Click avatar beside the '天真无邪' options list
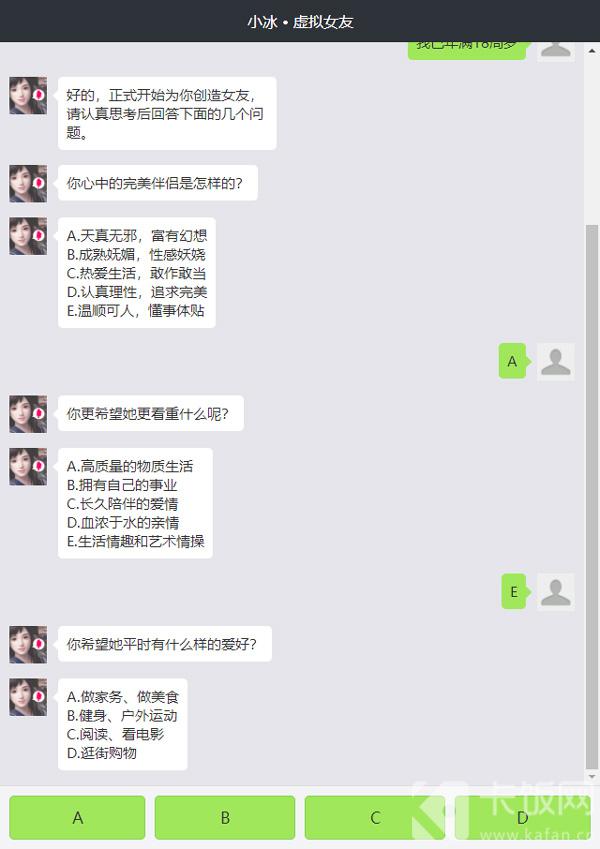600x849 pixels. tap(28, 236)
